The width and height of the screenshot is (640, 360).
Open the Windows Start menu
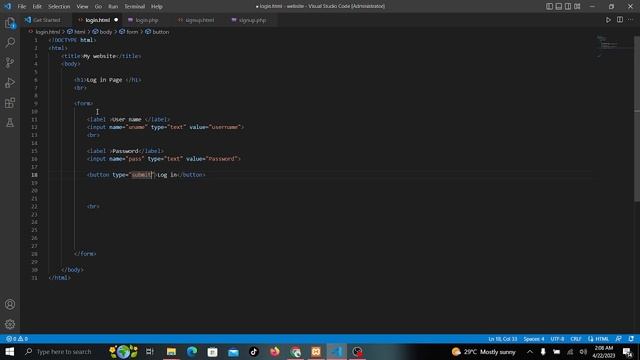tap(9, 351)
